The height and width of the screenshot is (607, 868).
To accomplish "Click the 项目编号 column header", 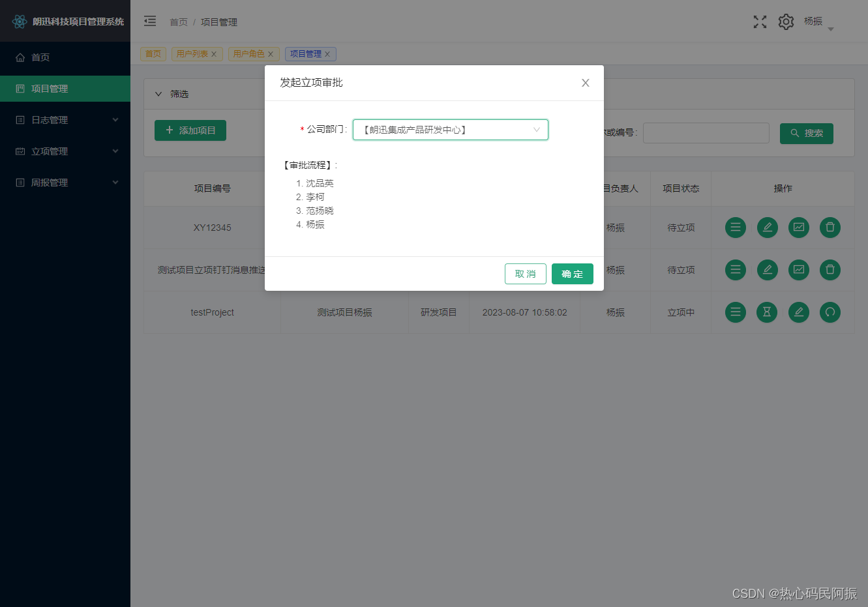I will 212,188.
